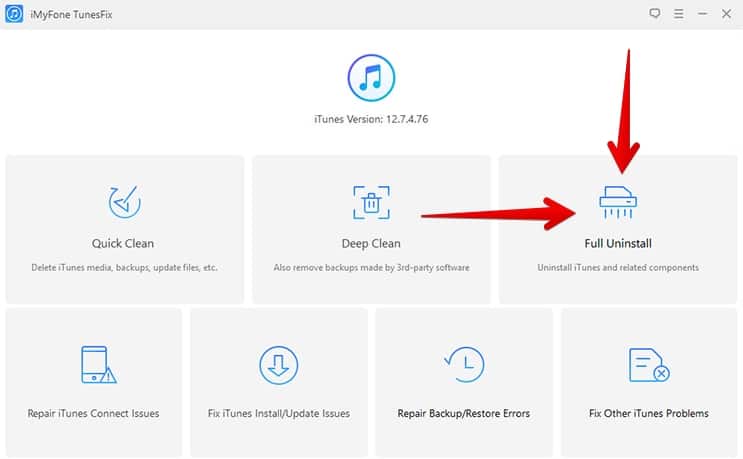Screen dimensions: 743x459
Task: Click 'Also remove backups made by 3rd-party software'
Action: point(371,268)
